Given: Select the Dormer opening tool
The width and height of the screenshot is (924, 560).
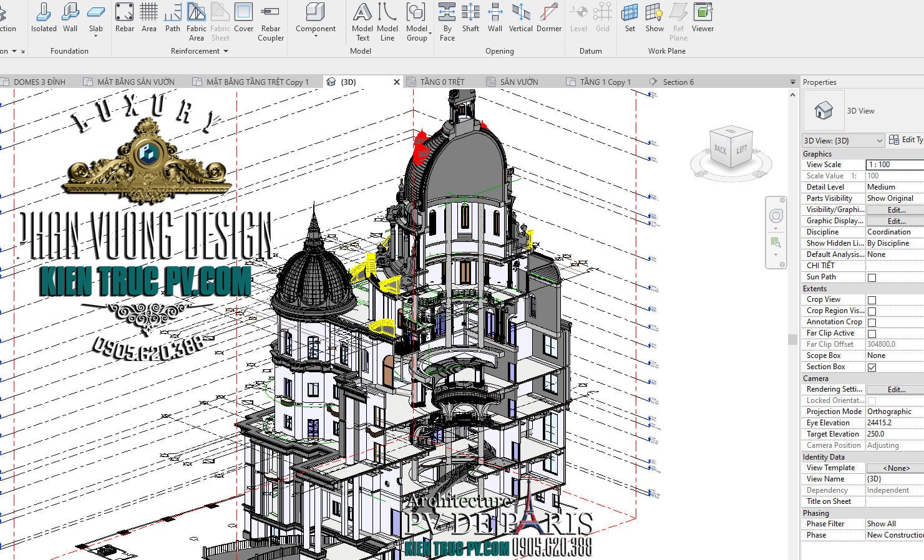Looking at the screenshot, I should tap(549, 18).
